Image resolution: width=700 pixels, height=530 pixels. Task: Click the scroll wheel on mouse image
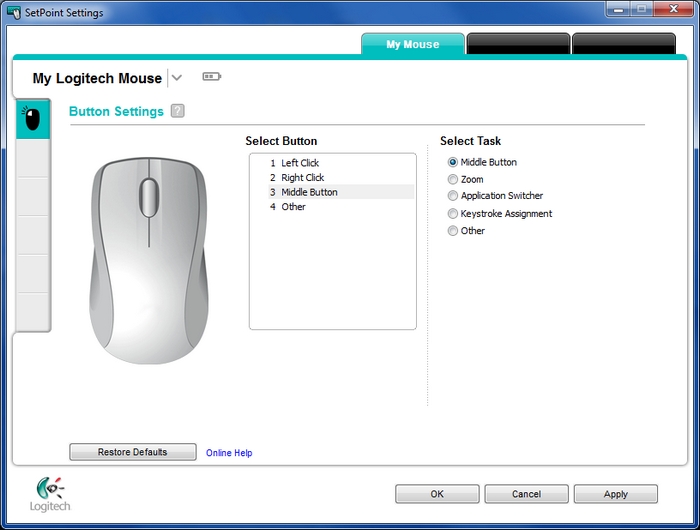[x=149, y=198]
